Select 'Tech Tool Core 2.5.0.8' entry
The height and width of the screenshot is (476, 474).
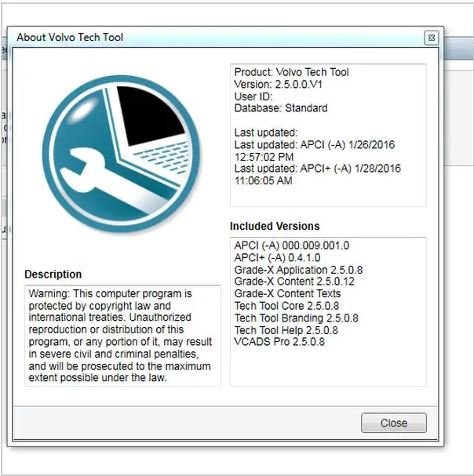286,306
